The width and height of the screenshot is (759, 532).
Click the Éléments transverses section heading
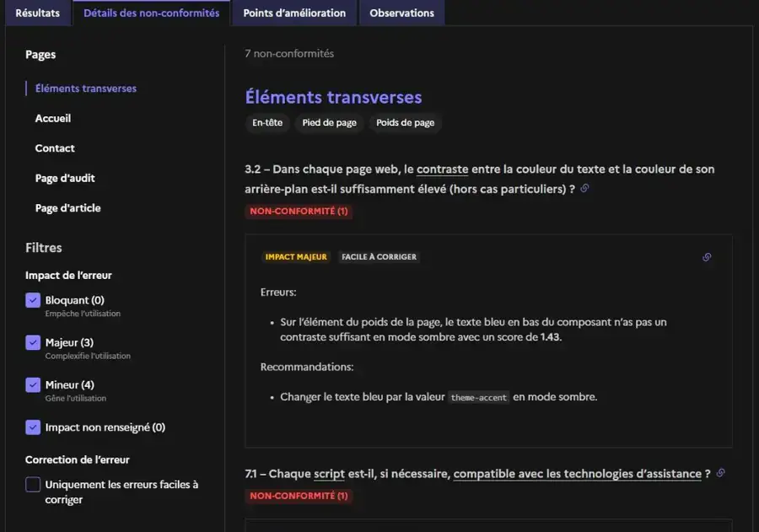[x=333, y=97]
